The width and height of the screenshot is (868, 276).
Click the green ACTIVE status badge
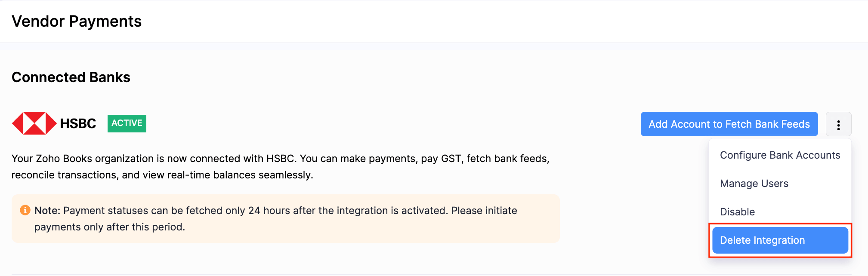(127, 123)
